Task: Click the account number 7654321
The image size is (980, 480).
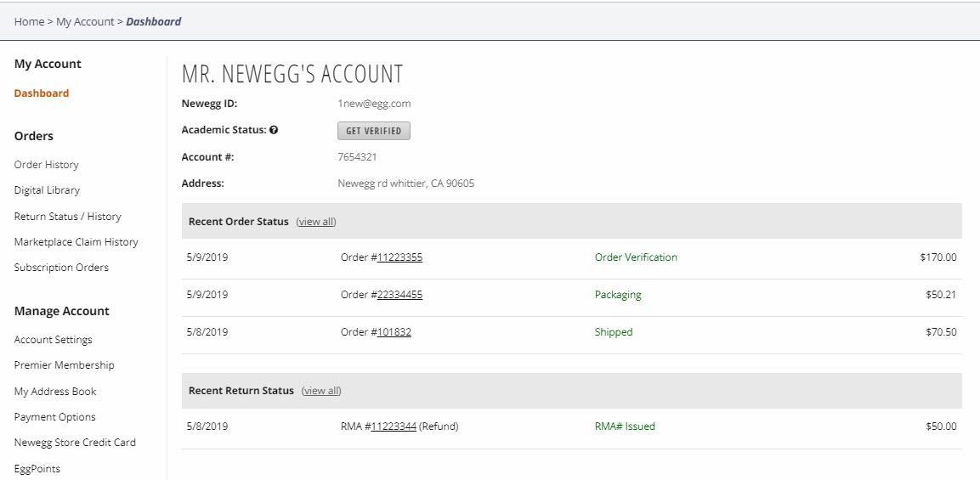Action: tap(357, 157)
